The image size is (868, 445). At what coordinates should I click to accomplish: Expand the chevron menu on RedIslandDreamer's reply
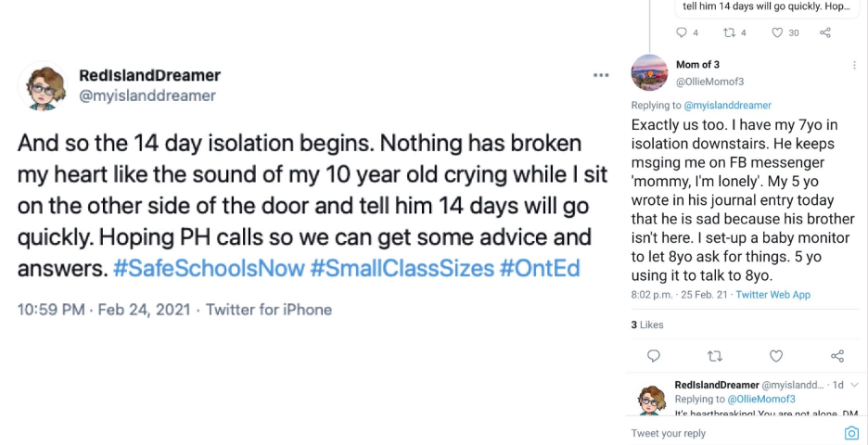tap(854, 385)
